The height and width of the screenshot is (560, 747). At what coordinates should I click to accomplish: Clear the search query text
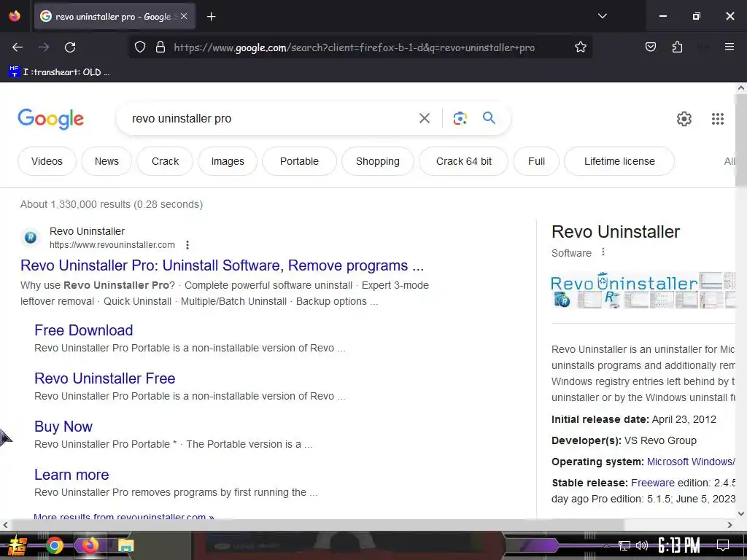click(424, 118)
